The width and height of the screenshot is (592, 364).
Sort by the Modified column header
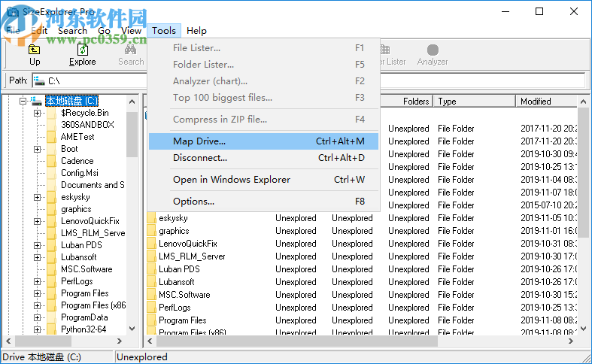[x=546, y=102]
